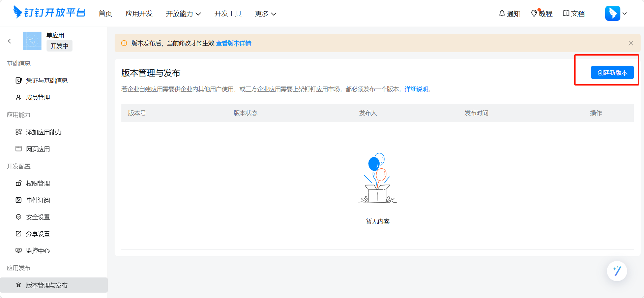Expand the account avatar dropdown arrow

click(624, 13)
